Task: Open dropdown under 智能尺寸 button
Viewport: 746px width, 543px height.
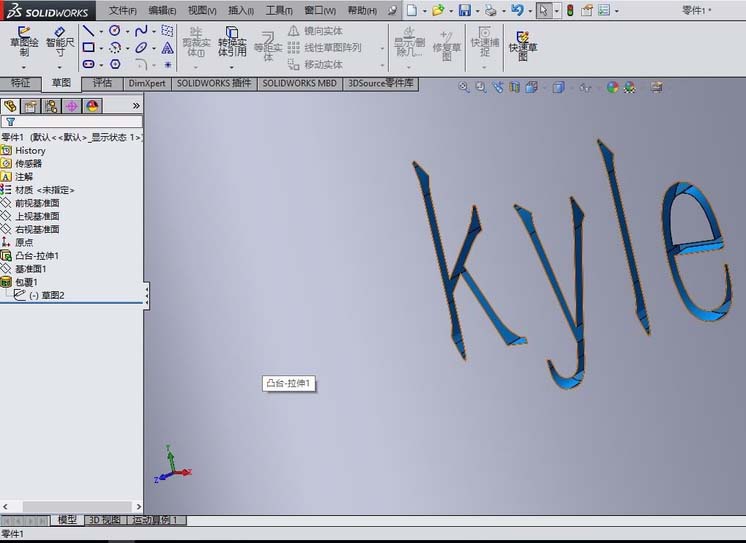Action: (x=59, y=67)
